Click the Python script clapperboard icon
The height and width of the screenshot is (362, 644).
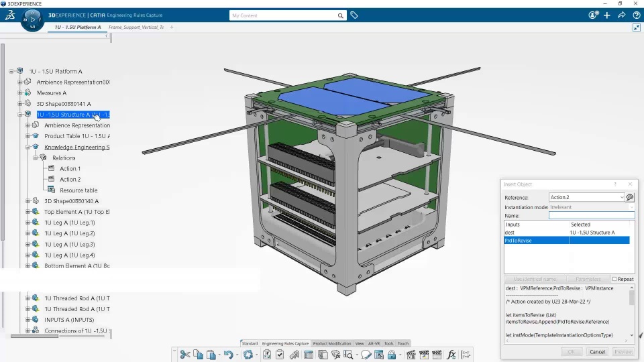[424, 355]
